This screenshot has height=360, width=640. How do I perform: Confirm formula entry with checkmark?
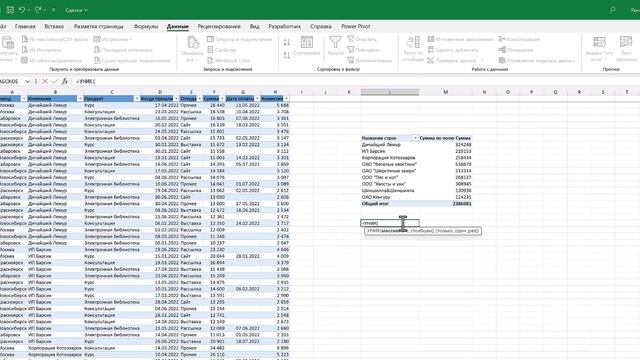point(55,82)
